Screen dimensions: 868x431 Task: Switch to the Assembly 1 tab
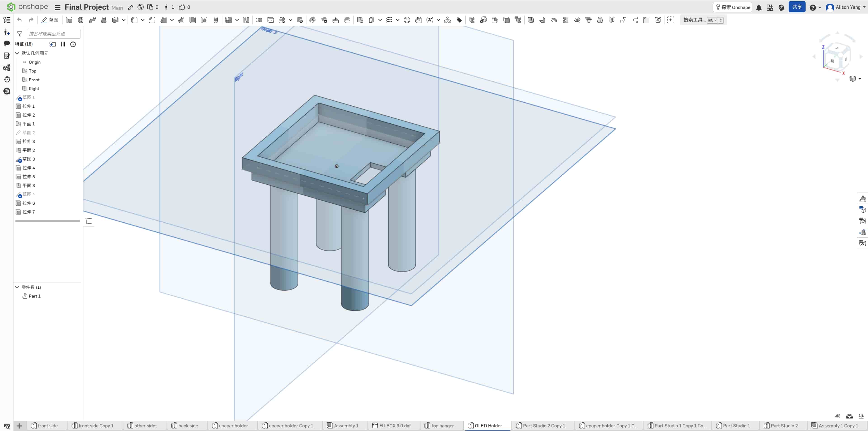[x=342, y=426]
